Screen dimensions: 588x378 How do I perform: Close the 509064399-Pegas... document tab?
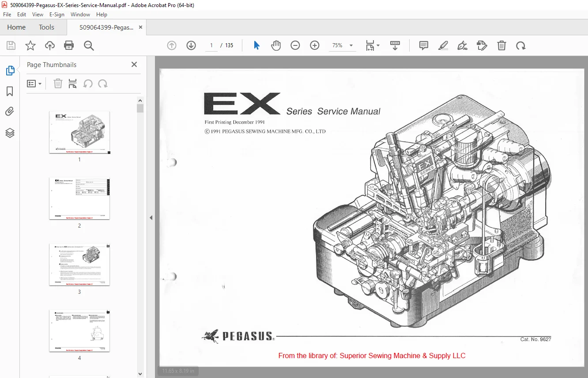[141, 27]
